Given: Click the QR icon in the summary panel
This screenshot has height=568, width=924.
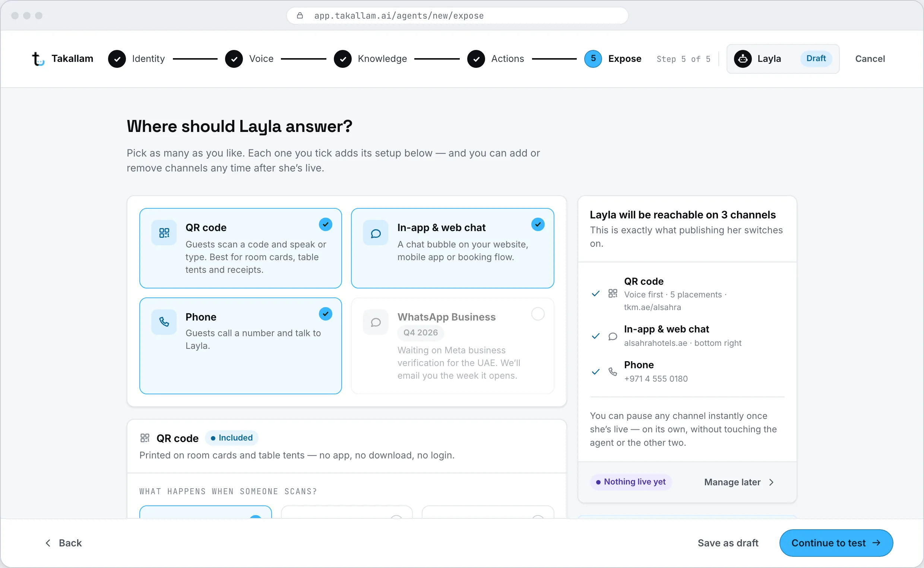Looking at the screenshot, I should (x=613, y=293).
